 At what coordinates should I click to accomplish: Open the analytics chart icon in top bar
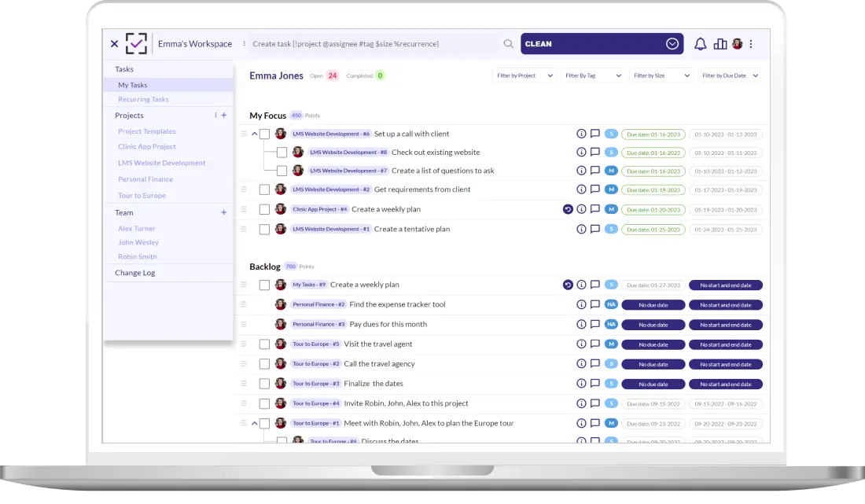coord(720,43)
